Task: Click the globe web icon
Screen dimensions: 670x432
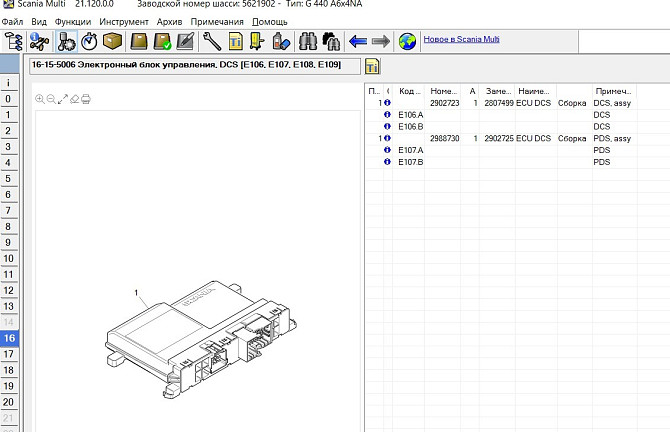Action: pyautogui.click(x=407, y=41)
